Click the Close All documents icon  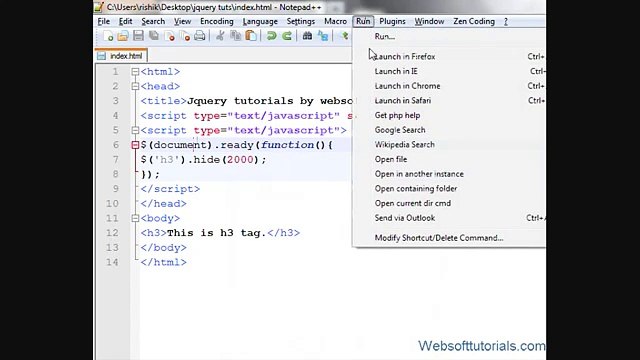[184, 36]
